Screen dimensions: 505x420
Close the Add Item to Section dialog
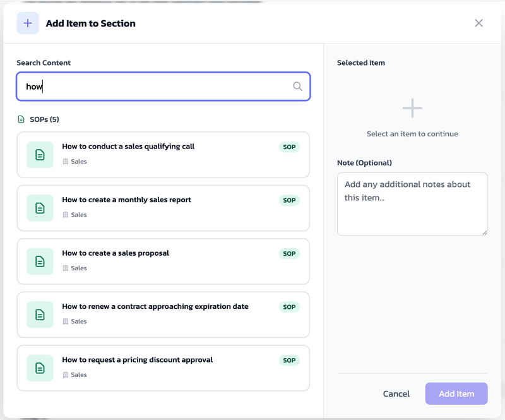coord(478,23)
